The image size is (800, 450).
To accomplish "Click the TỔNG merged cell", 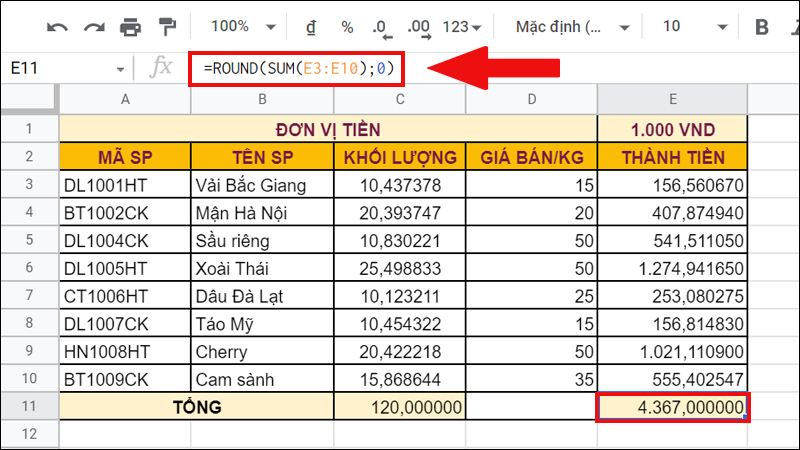I will (195, 407).
